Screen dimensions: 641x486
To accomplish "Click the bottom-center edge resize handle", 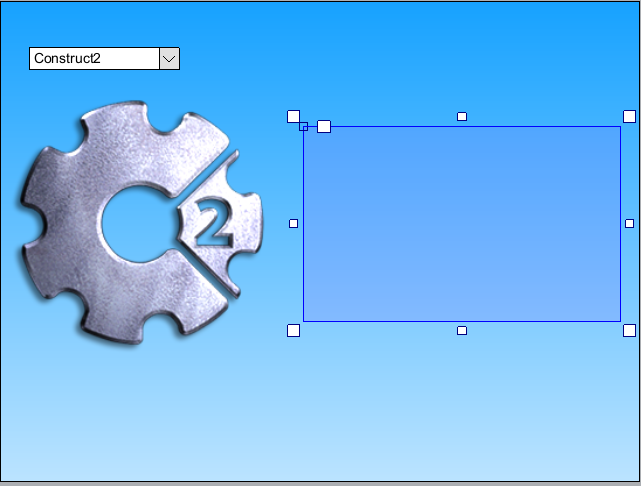I will [x=462, y=331].
